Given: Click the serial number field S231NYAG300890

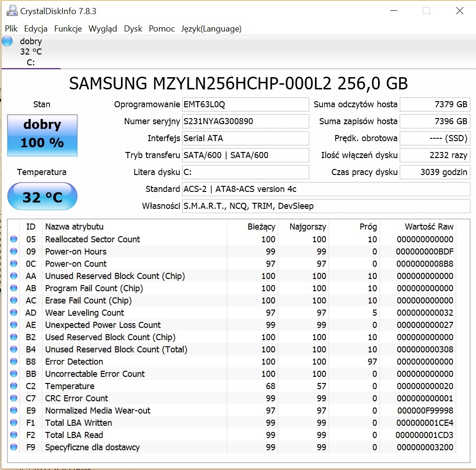Looking at the screenshot, I should pyautogui.click(x=246, y=121).
